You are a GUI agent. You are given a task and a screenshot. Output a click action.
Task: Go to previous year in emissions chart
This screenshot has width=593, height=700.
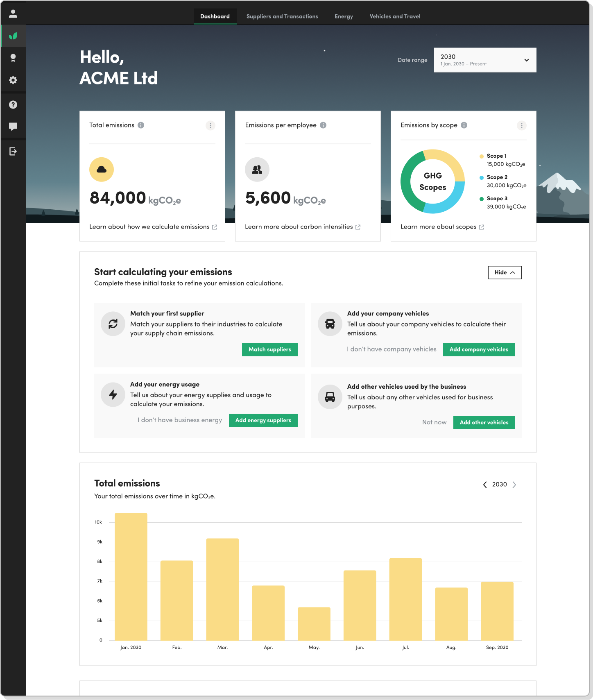click(x=485, y=485)
